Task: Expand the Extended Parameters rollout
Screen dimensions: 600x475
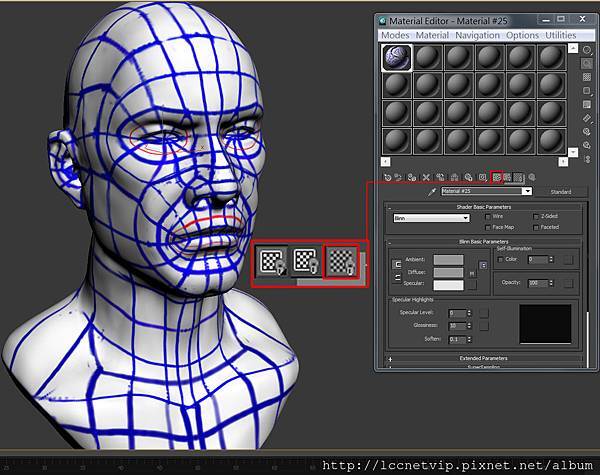Action: [x=483, y=358]
